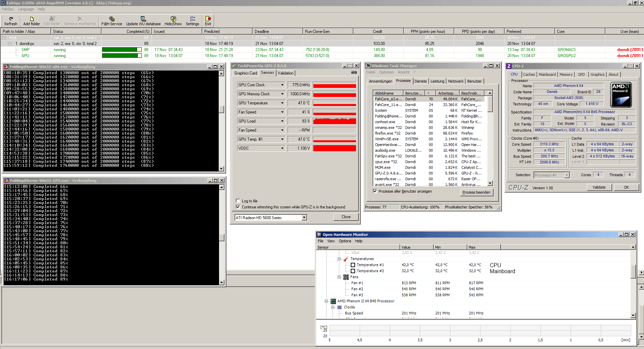Click the Prozess beenden button
This screenshot has height=349, width=644.
coord(476,192)
